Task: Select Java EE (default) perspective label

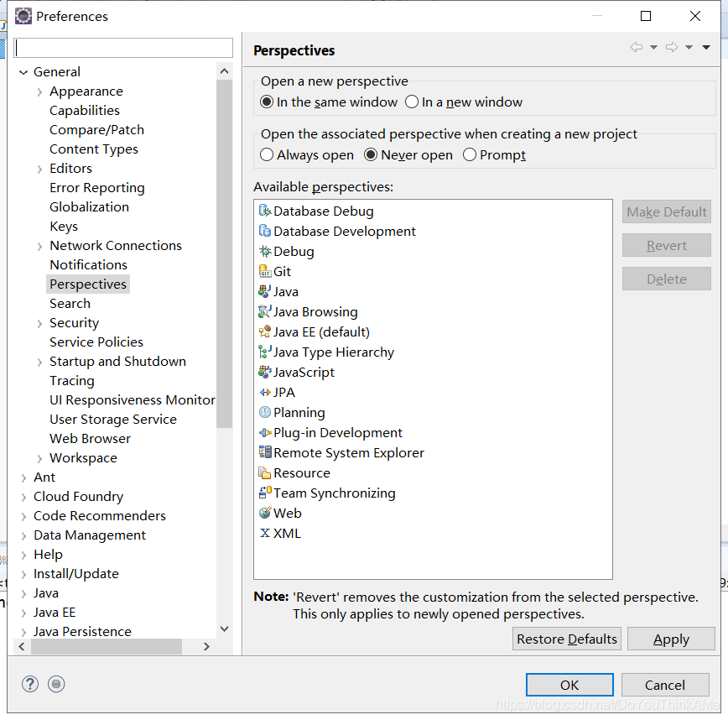Action: (x=321, y=331)
